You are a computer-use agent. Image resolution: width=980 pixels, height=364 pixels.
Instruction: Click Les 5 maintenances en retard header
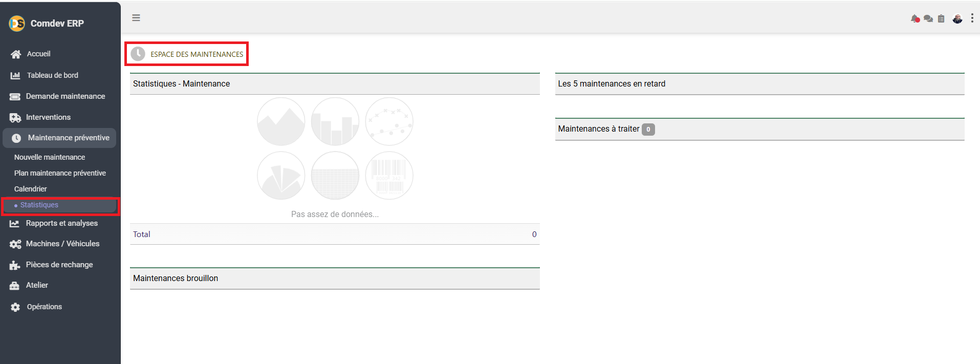click(760, 84)
